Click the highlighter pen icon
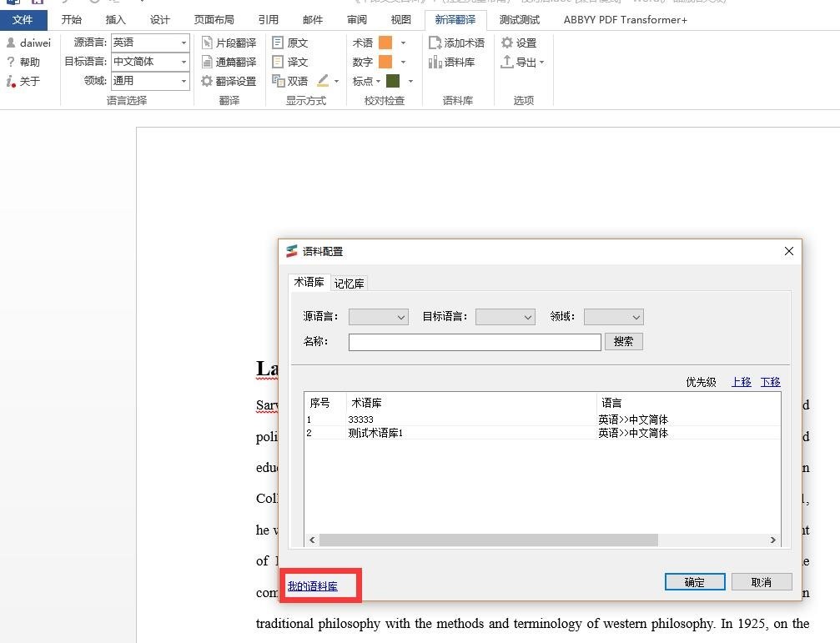Screen dimensions: 840x643 point(323,81)
